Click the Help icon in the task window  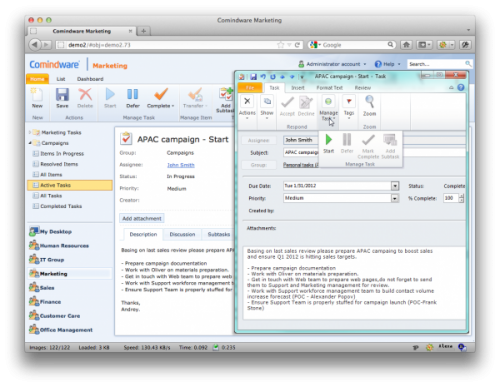point(461,88)
